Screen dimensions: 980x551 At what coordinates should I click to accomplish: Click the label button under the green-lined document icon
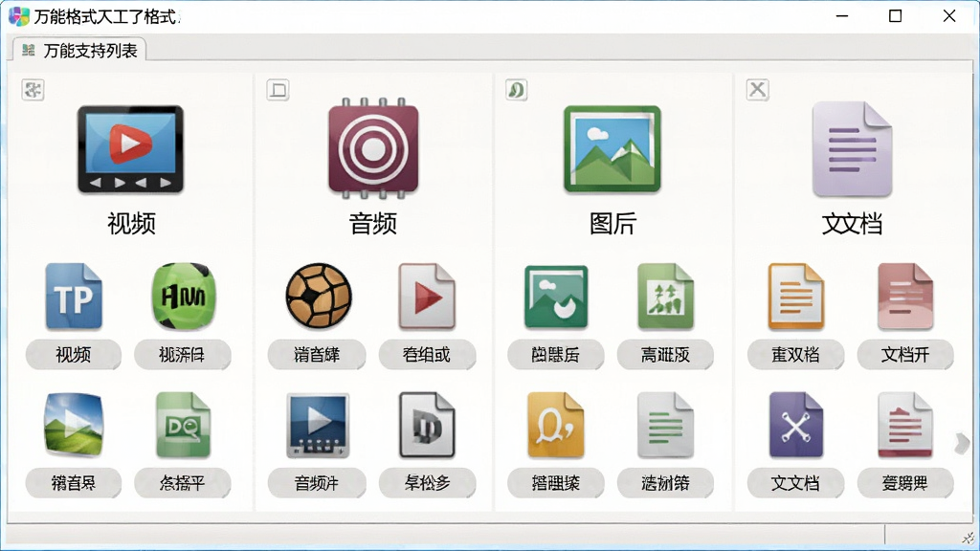point(665,483)
